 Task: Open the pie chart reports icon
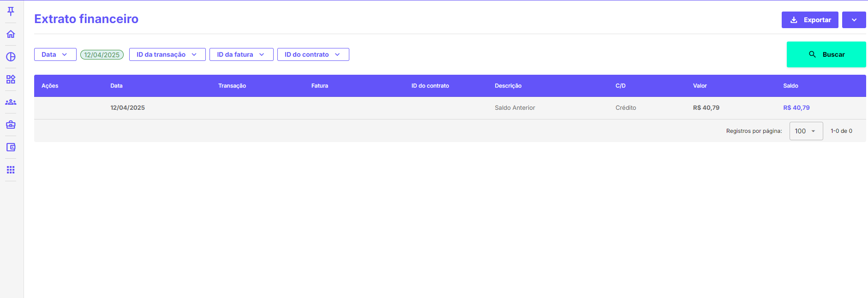[x=11, y=57]
